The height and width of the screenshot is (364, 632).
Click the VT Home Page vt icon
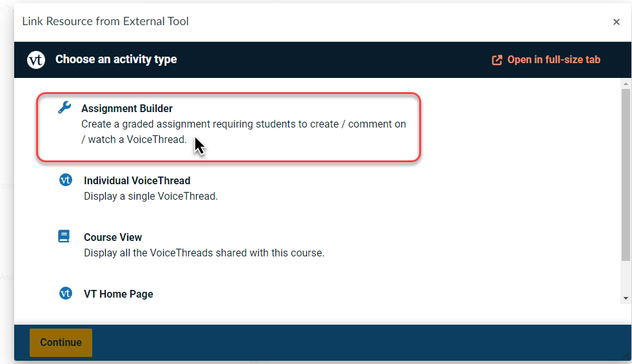point(66,293)
